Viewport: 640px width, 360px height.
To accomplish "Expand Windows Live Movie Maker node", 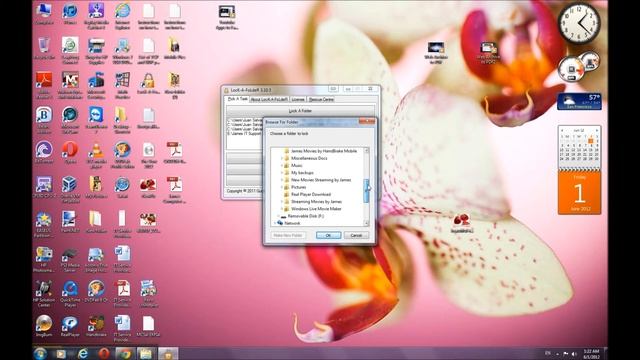I will click(x=281, y=209).
